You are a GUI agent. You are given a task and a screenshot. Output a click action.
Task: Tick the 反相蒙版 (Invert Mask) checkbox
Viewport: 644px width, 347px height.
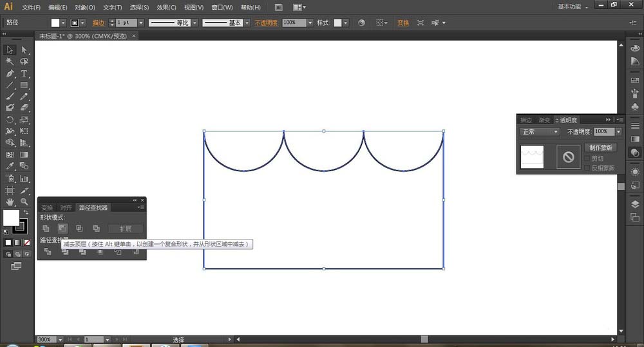587,167
